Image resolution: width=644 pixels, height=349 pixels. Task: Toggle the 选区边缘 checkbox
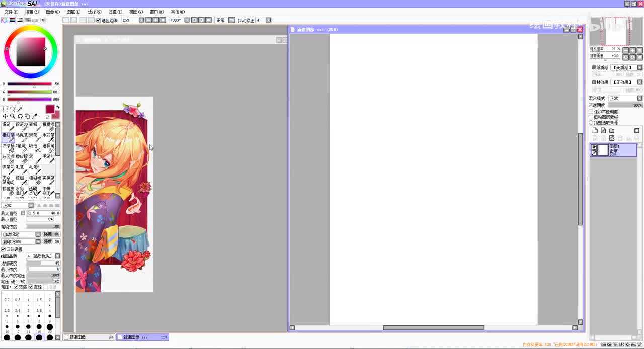tap(99, 20)
